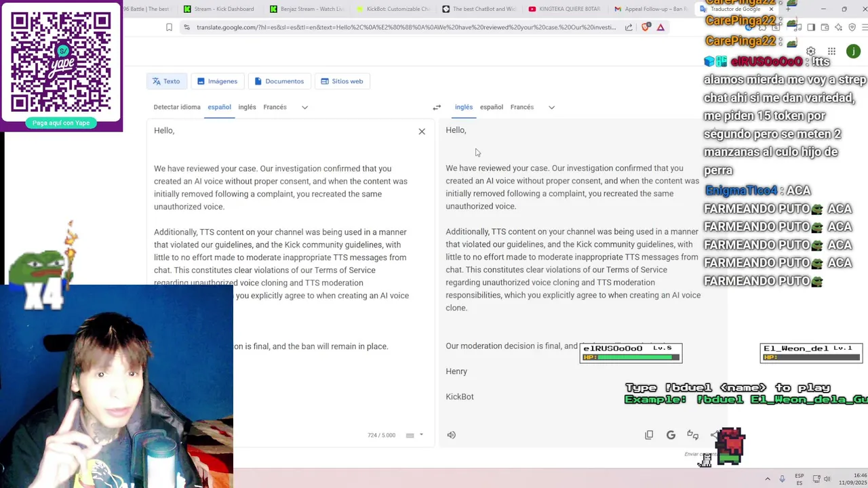Open network status tray icon
Viewport: 868px width, 488px height.
tap(816, 479)
